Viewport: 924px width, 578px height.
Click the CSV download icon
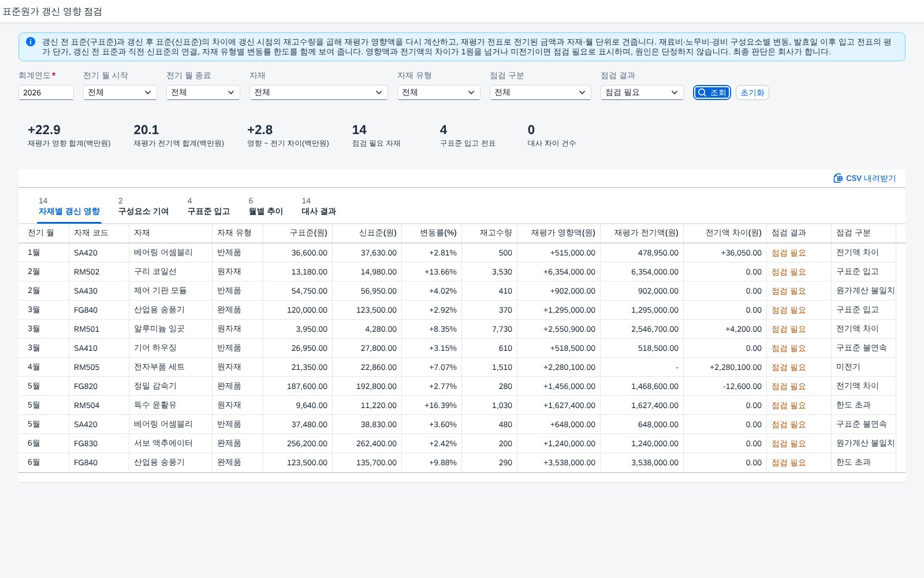coord(838,178)
